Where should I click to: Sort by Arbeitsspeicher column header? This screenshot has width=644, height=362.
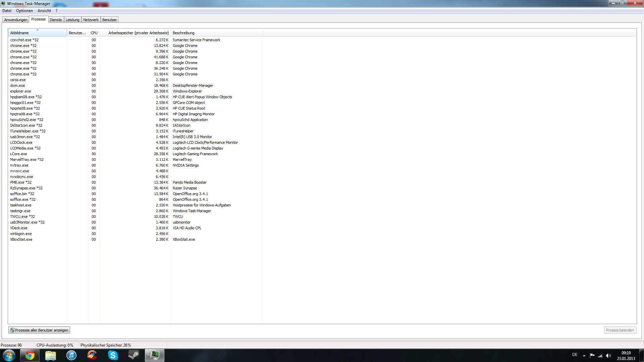point(138,33)
